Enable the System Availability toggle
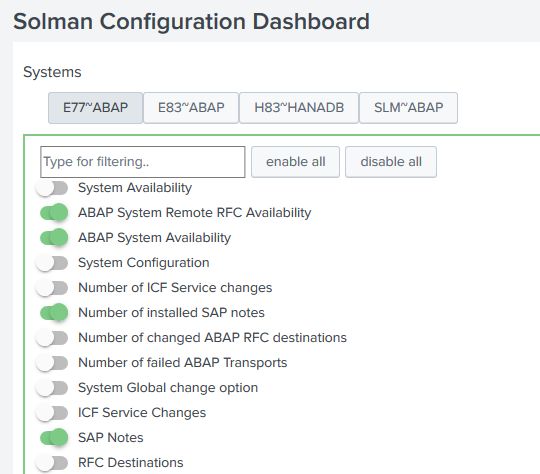This screenshot has height=474, width=540. (52, 188)
